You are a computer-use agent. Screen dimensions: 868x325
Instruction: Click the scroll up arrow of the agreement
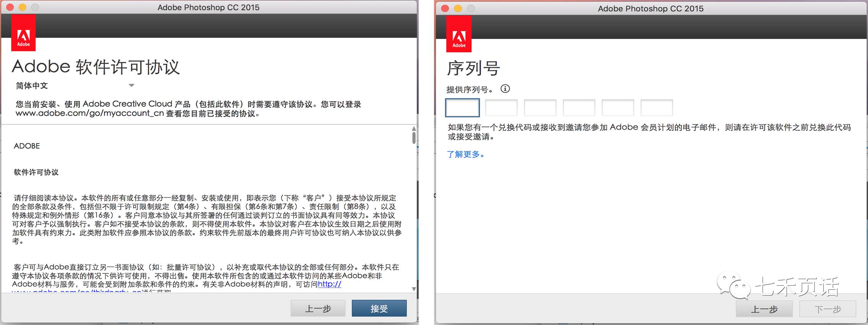click(x=414, y=128)
